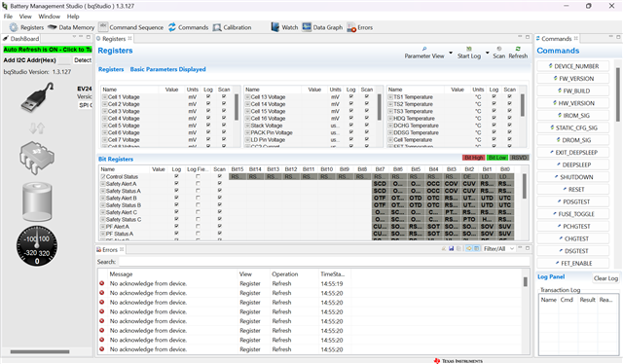
Task: Expand Cell 14 Voltage row
Action: (x=247, y=104)
